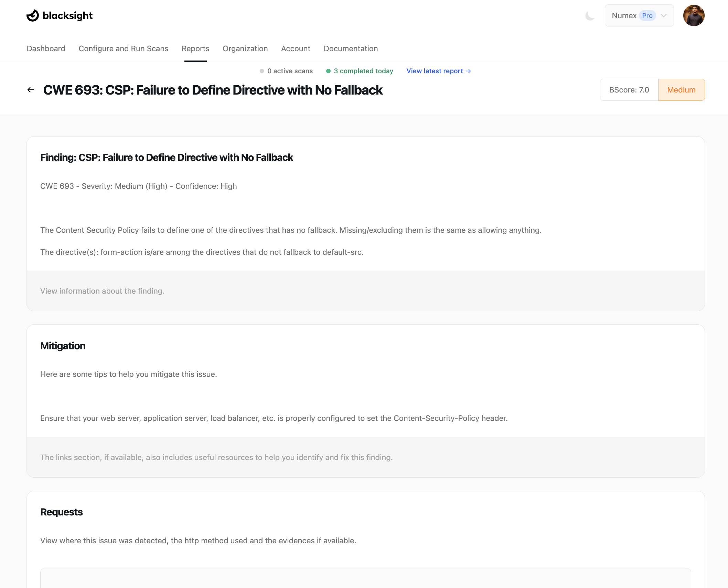This screenshot has width=728, height=588.
Task: Click the 0 active scans indicator
Action: pyautogui.click(x=290, y=71)
